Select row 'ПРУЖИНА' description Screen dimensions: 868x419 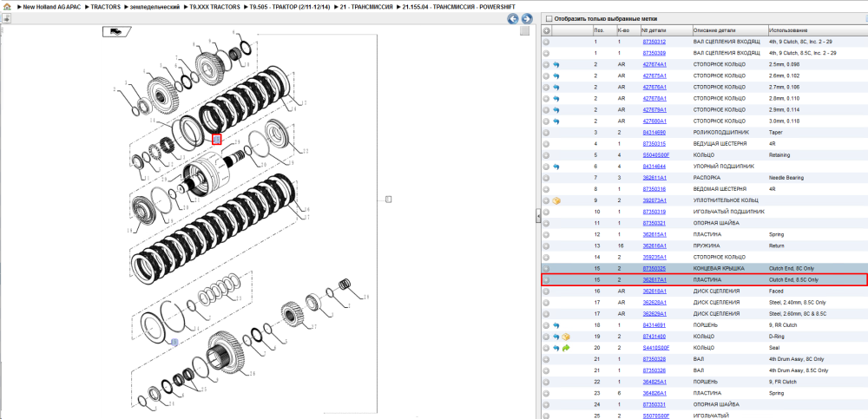(x=707, y=246)
